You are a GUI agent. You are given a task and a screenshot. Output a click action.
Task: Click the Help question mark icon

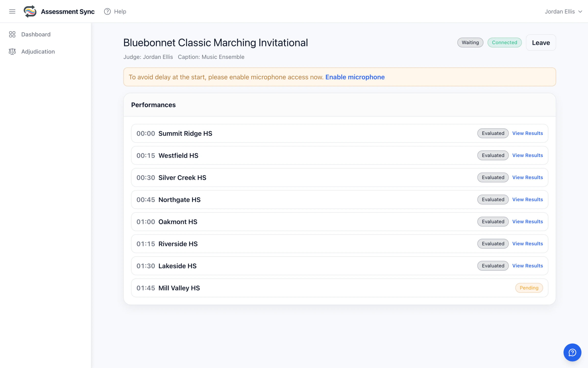point(107,12)
